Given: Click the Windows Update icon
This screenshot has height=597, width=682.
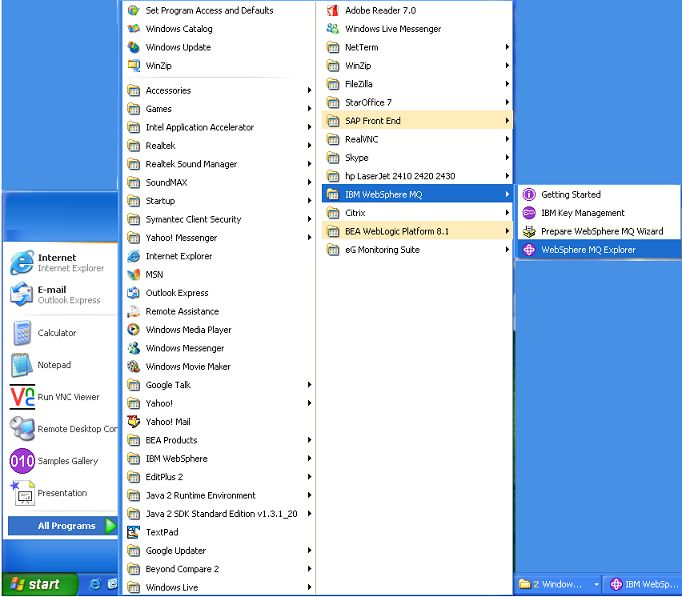Looking at the screenshot, I should click(134, 47).
